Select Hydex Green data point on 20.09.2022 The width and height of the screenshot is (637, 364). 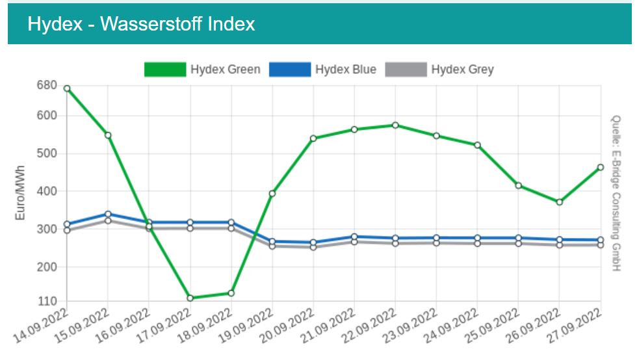[x=313, y=138]
